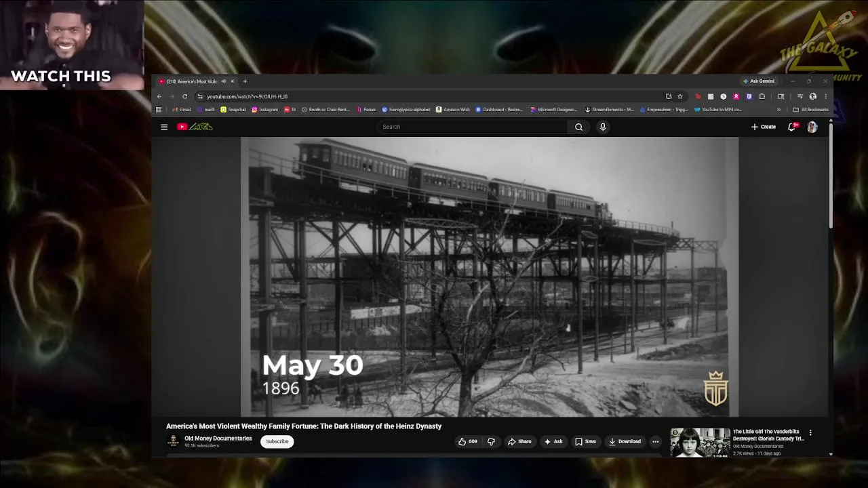Open the Old Money Documentaries channel name

click(218, 439)
